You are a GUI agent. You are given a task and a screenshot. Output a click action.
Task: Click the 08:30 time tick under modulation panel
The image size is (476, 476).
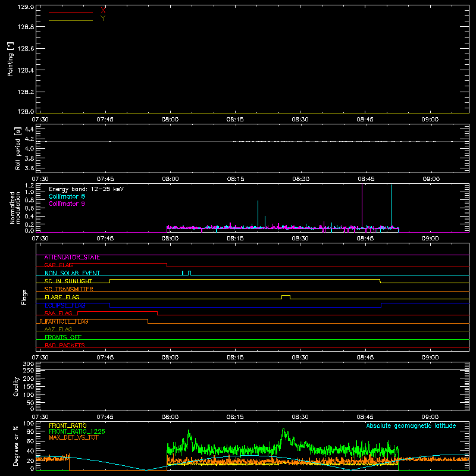[300, 239]
